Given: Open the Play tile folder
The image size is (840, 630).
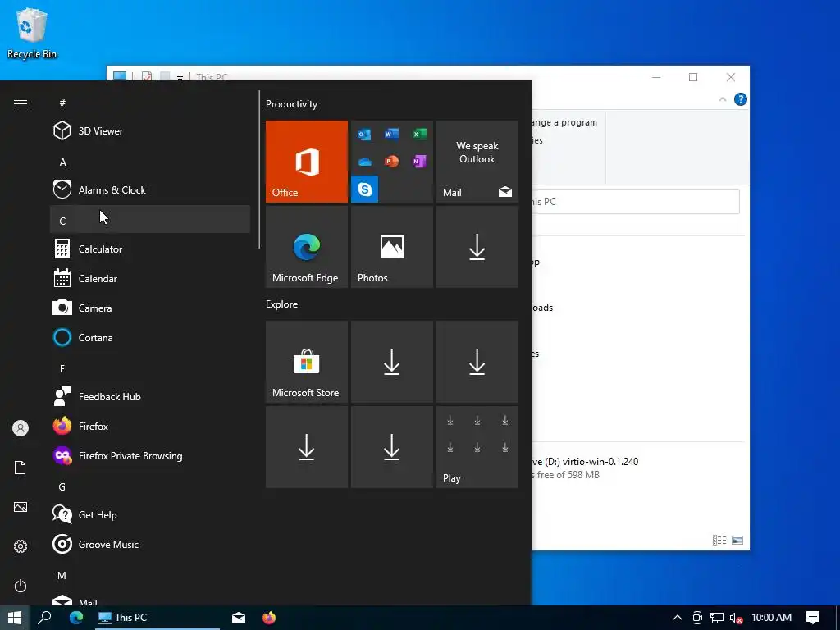Looking at the screenshot, I should [477, 447].
